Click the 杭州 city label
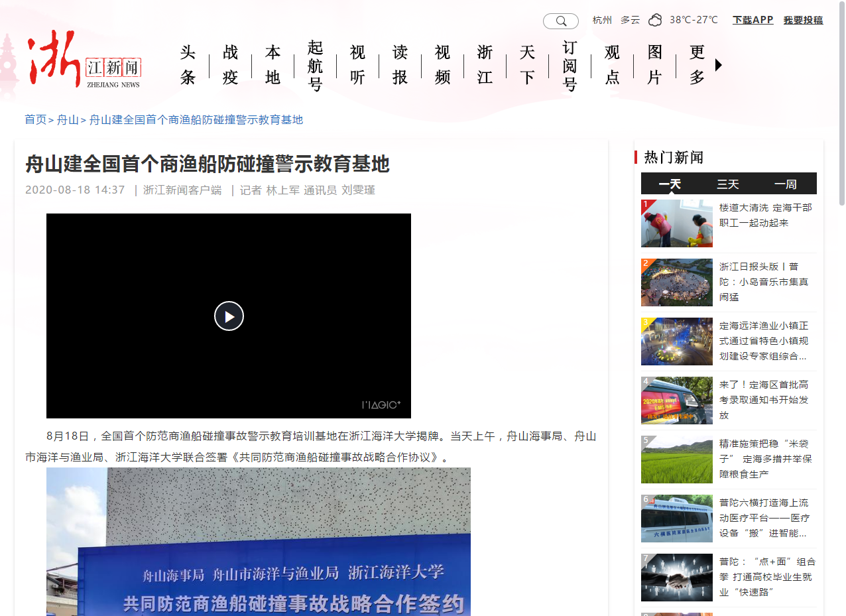The height and width of the screenshot is (616, 846). [x=602, y=20]
